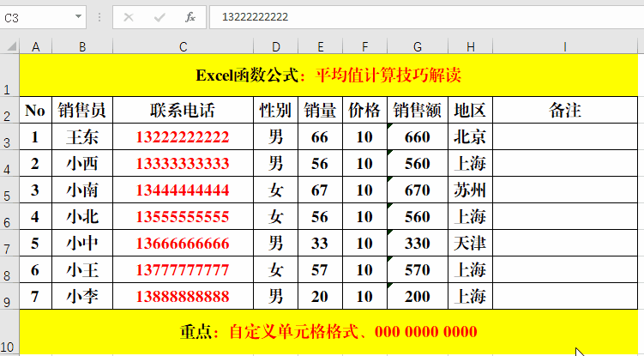Click the salesperson cell 王东
Screen dimensions: 644x356
coord(82,137)
